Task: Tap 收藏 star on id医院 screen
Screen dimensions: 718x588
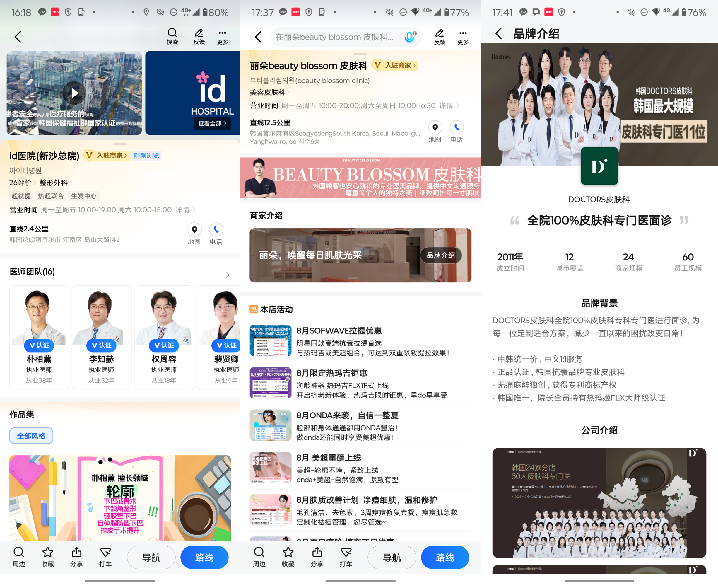Action: click(x=47, y=558)
